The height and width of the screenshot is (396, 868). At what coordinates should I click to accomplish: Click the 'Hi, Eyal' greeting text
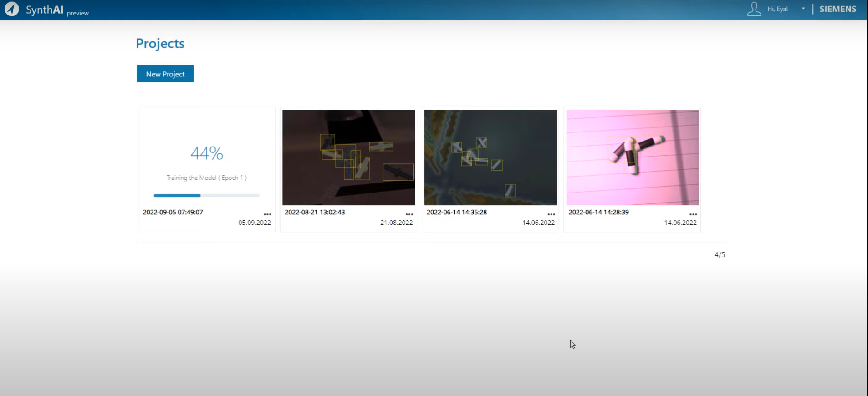click(x=777, y=9)
